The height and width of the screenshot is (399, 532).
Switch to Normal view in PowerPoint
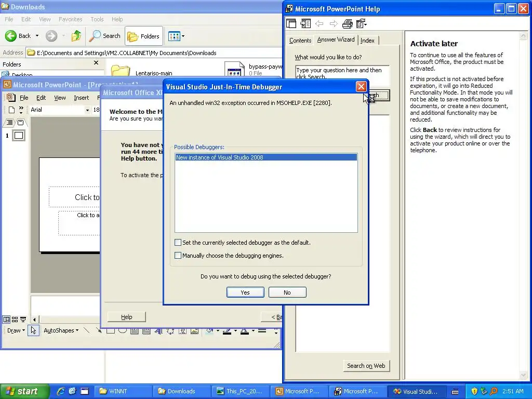(x=6, y=320)
